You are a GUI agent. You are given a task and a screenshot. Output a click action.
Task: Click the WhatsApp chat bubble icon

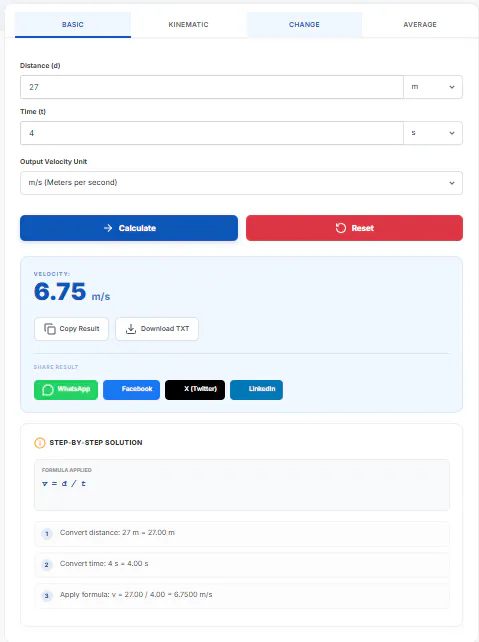pyautogui.click(x=48, y=390)
